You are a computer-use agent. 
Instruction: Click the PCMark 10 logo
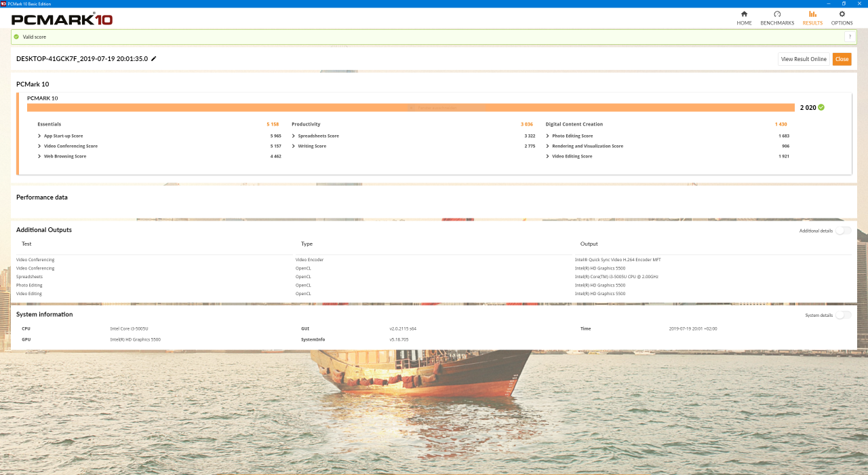pyautogui.click(x=62, y=19)
